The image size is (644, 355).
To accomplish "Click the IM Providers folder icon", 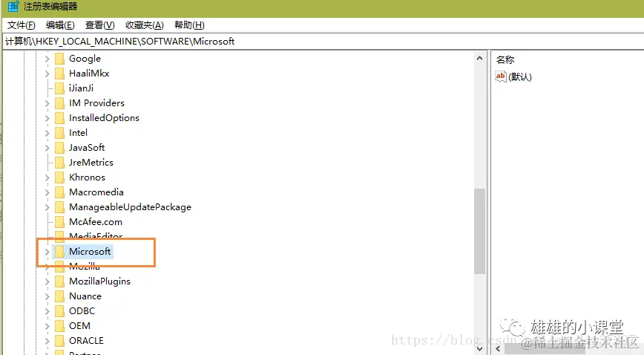I will (x=59, y=103).
